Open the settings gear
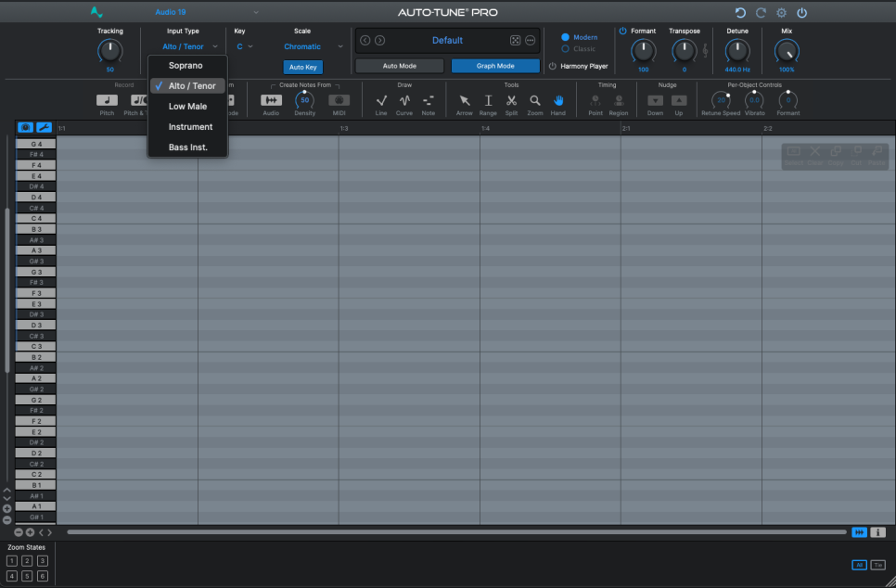Viewport: 896px width, 588px height. click(x=781, y=13)
